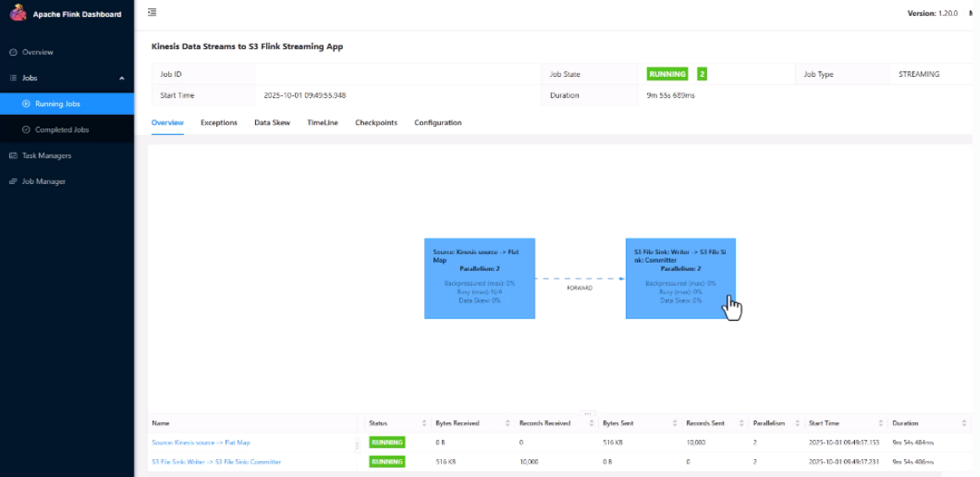Viewport: 980px width, 477px height.
Task: Select Running Jobs in sidebar
Action: tap(67, 104)
